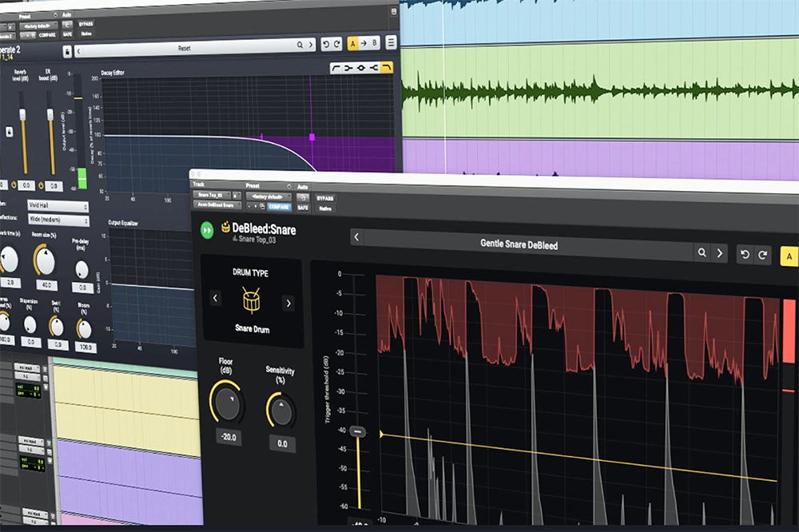
Task: Click the search icon in DeBleed preset bar
Action: tap(702, 252)
